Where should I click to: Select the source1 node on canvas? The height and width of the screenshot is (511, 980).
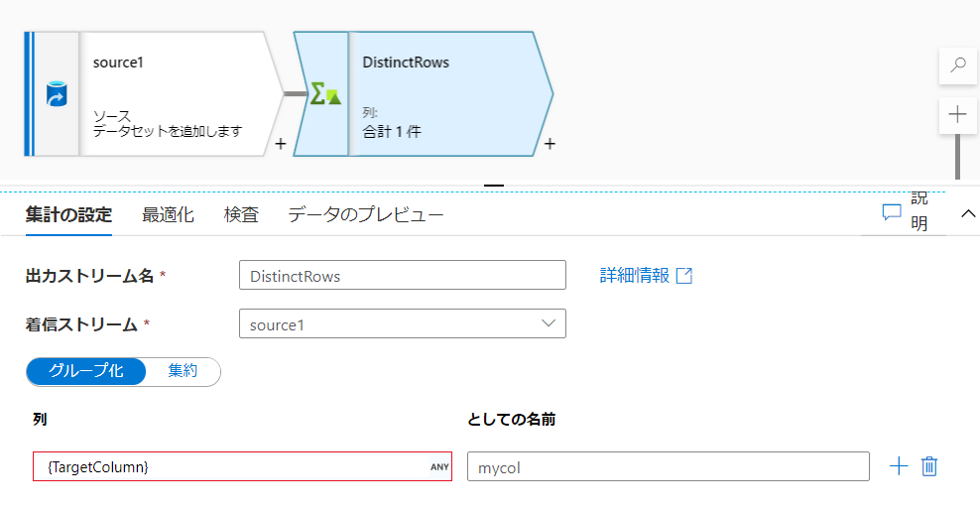point(153,94)
